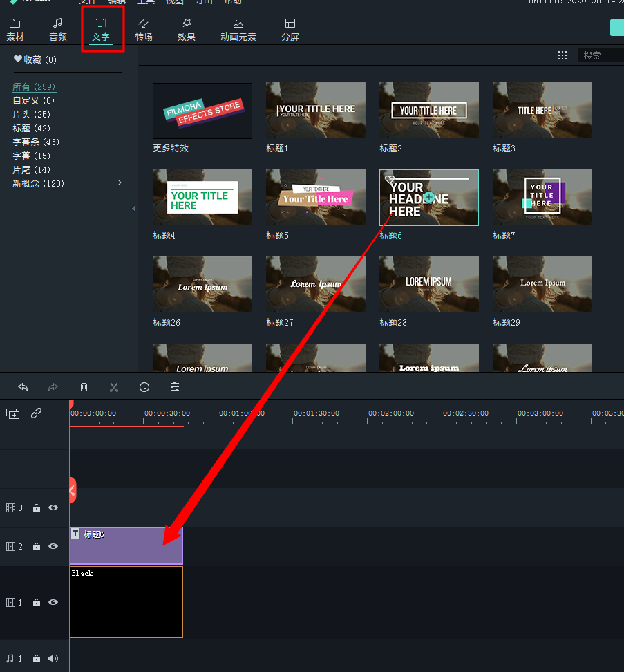
Task: Open the adjustment sliders edit icon
Action: pyautogui.click(x=175, y=387)
